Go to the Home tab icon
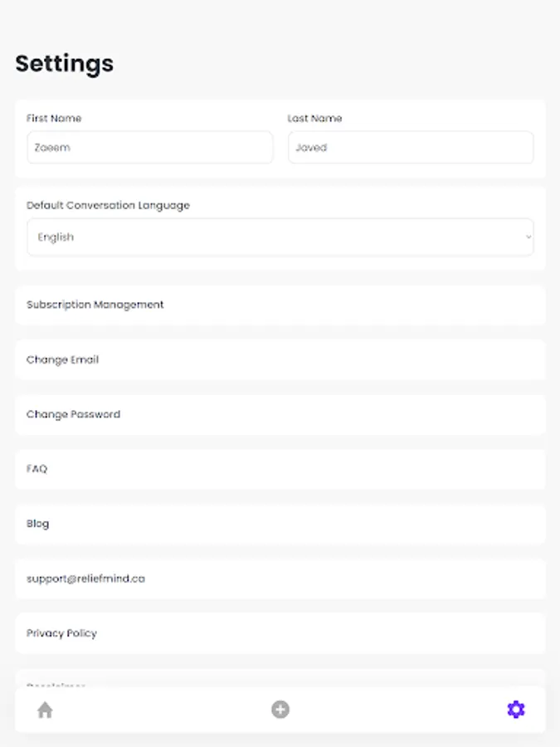Viewport: 560px width, 747px height. (x=45, y=710)
